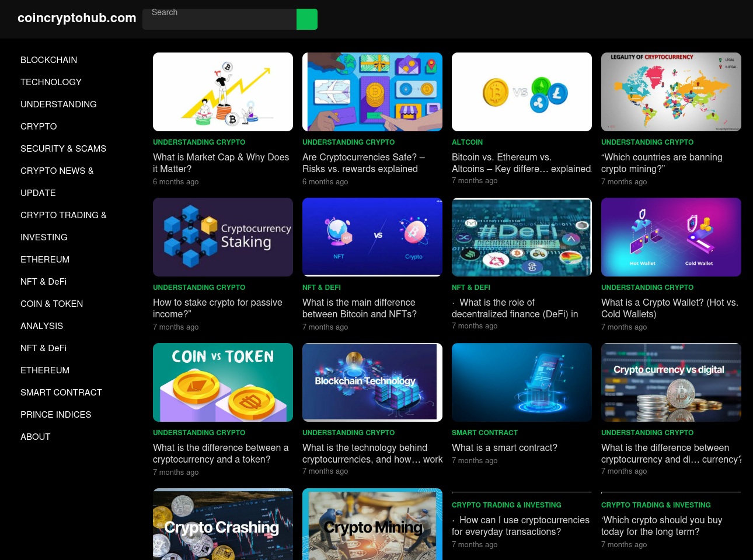Open the 'Crypto currency vs digital' thumbnail

(671, 383)
